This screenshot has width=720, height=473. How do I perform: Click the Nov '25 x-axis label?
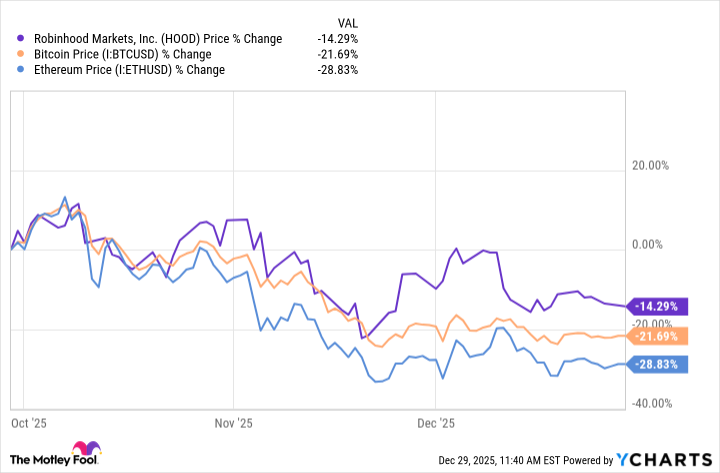coord(231,425)
